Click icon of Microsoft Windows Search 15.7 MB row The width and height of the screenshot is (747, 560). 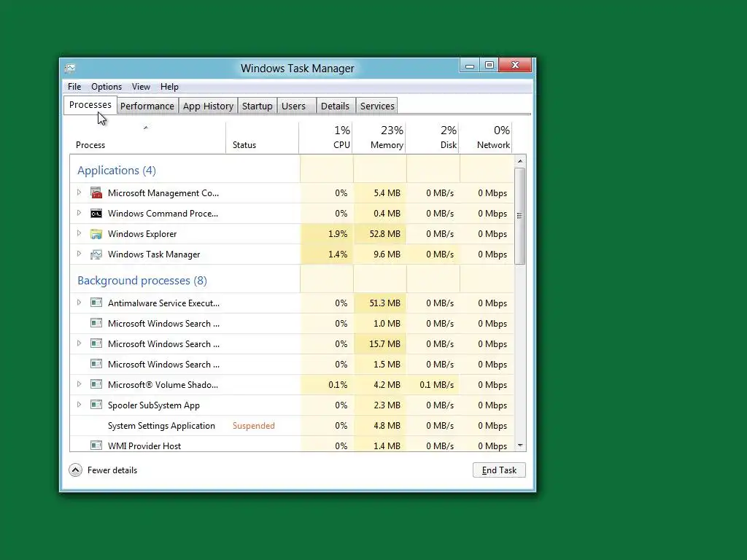(96, 344)
